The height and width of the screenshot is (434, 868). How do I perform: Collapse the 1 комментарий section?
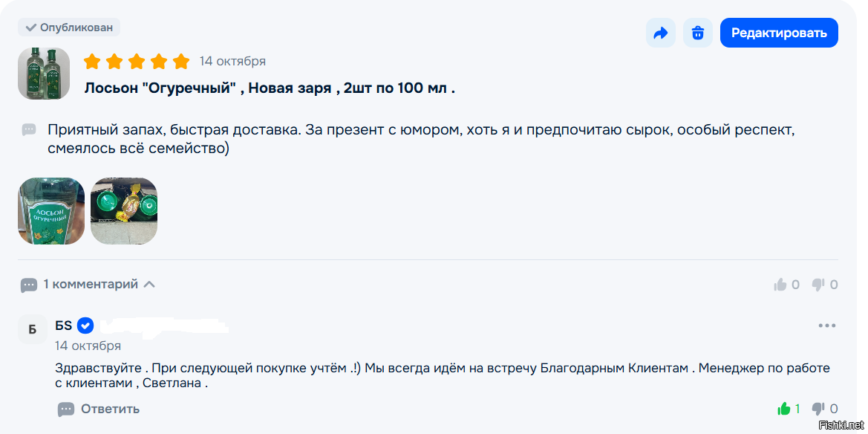149,284
